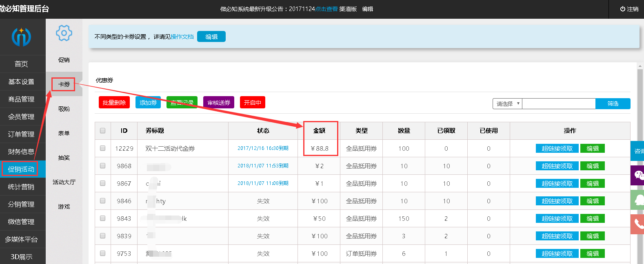This screenshot has width=644, height=264.
Task: Click the blue logo in the sidebar
Action: [21, 37]
